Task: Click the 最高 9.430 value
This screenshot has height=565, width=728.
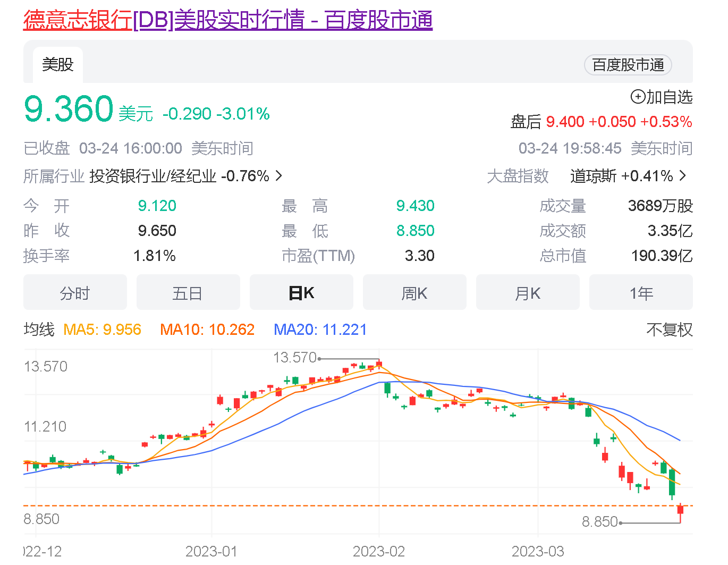Action: point(416,206)
